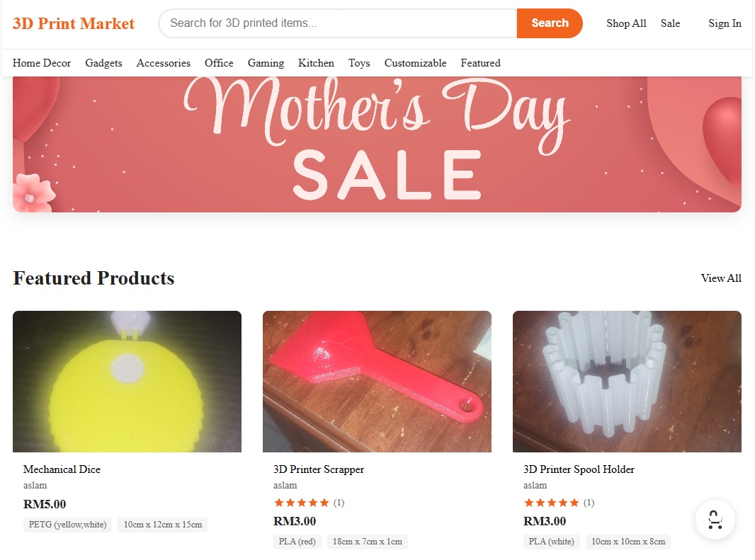The image size is (755, 560).
Task: Click the orange Search button
Action: point(550,23)
